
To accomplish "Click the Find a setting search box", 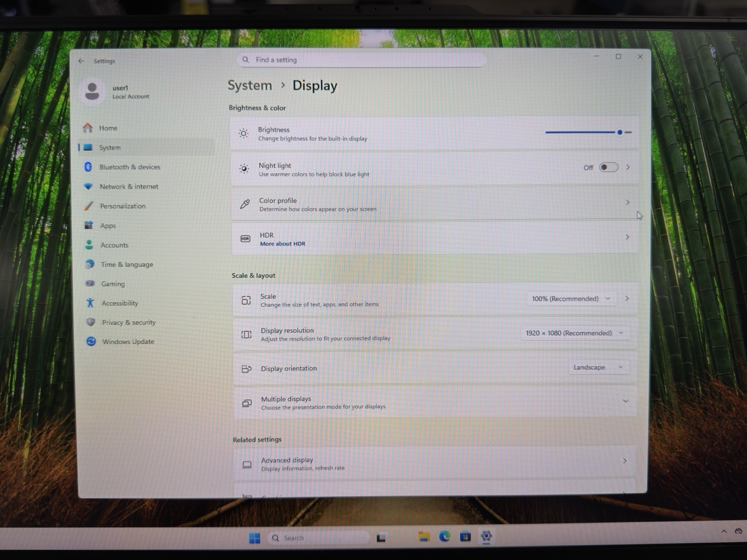I will point(361,60).
